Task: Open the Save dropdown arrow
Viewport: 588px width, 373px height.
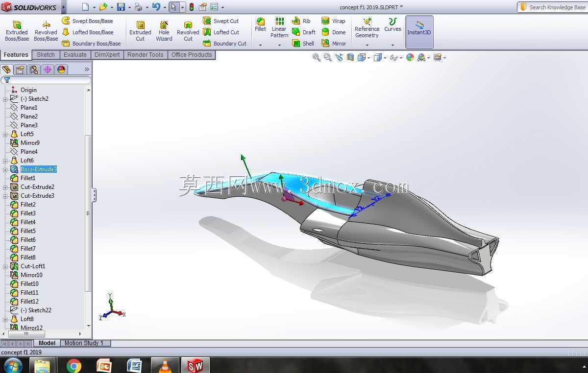Action: pos(130,7)
